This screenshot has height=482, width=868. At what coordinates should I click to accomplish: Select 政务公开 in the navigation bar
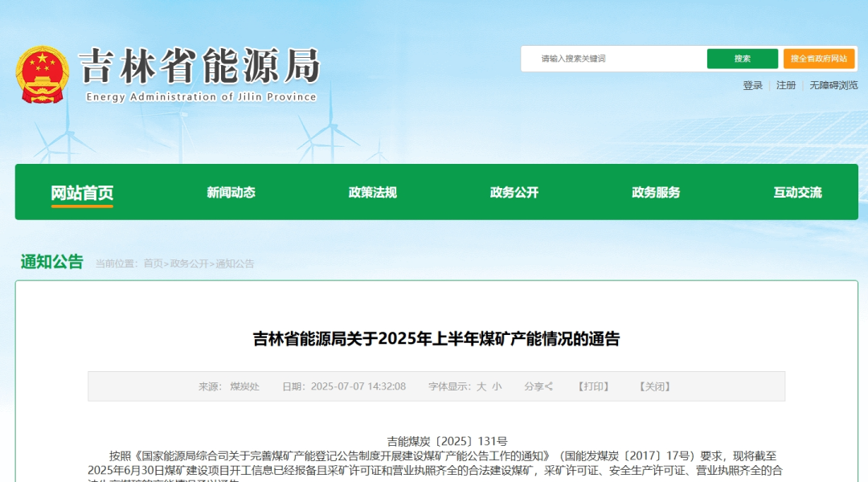tap(514, 193)
